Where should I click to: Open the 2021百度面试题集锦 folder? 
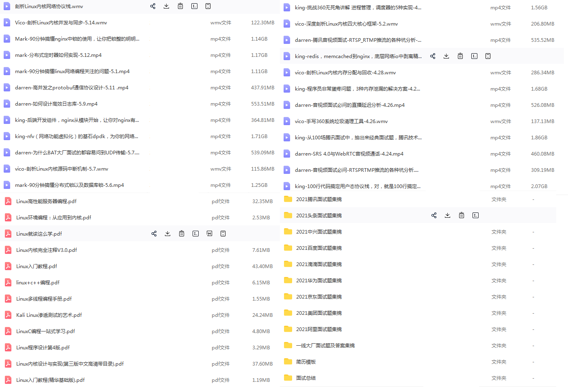pos(319,248)
